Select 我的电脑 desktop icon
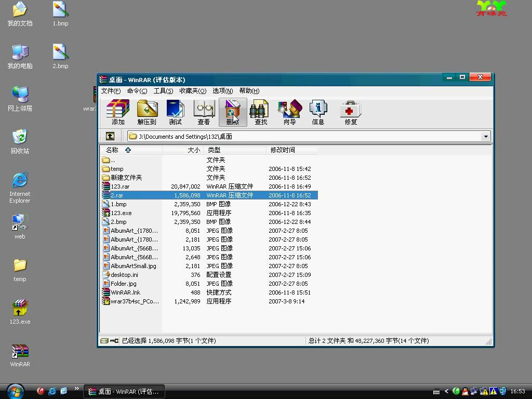The height and width of the screenshot is (399, 532). tap(20, 57)
